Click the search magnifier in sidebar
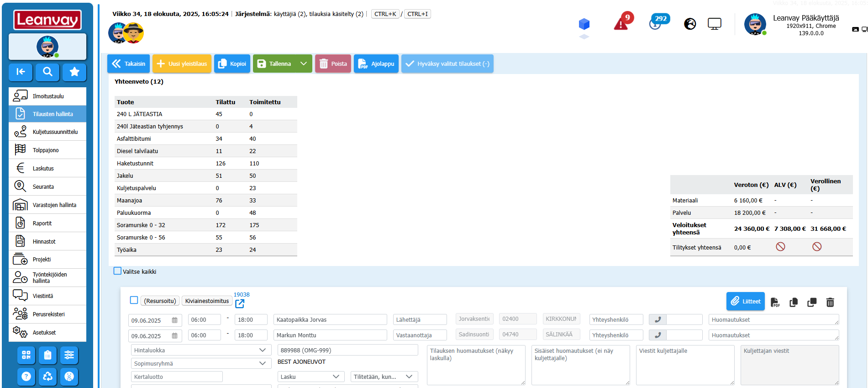This screenshot has width=868, height=388. tap(47, 72)
